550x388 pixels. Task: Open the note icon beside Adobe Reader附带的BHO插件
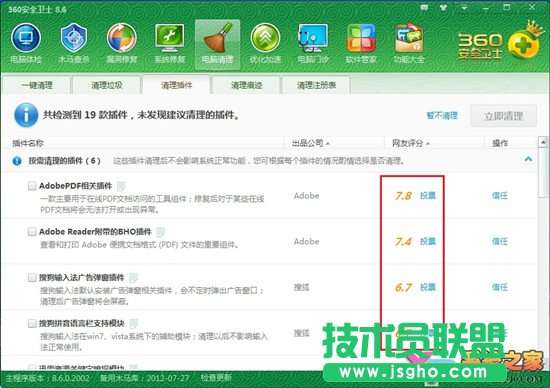coord(160,232)
